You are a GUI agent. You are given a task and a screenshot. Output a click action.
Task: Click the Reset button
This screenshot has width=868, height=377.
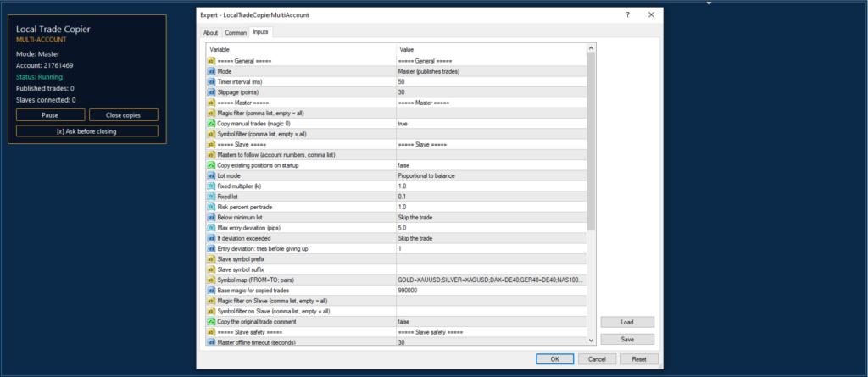[639, 358]
